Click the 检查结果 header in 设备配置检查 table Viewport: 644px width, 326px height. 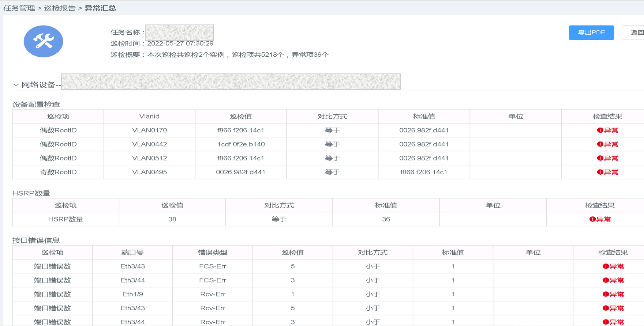(607, 117)
